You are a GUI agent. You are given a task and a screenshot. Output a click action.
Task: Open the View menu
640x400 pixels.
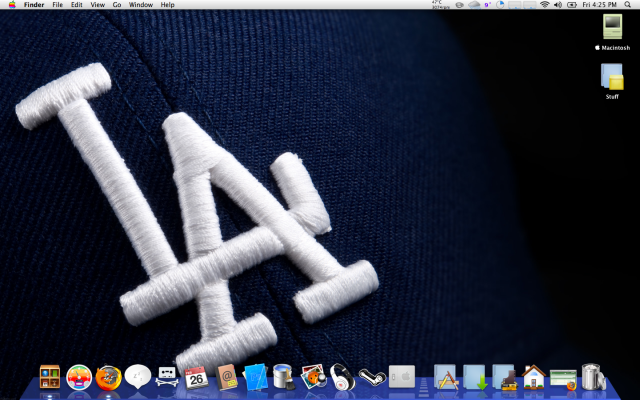98,5
